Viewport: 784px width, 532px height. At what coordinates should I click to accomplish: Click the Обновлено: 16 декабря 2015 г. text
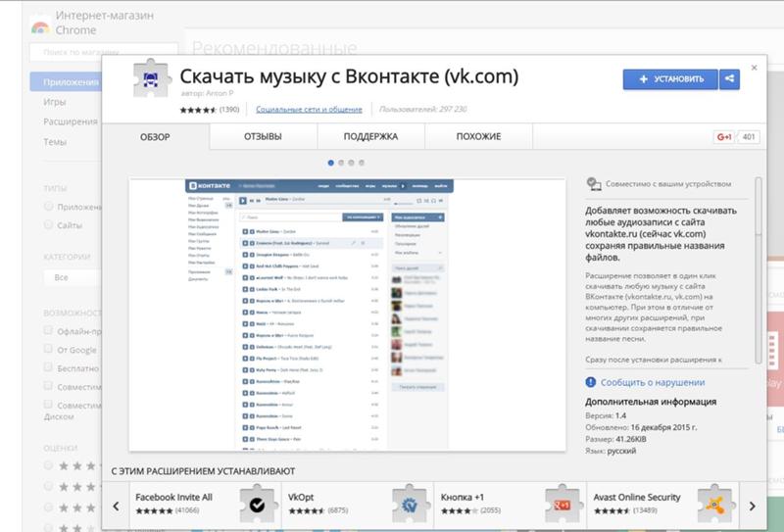tap(641, 427)
